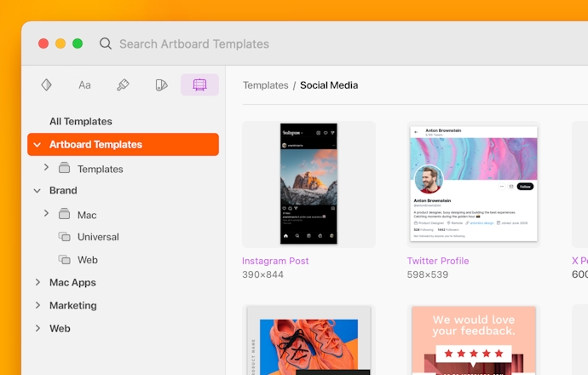Click the Social Media breadcrumb
This screenshot has width=588, height=375.
click(329, 85)
